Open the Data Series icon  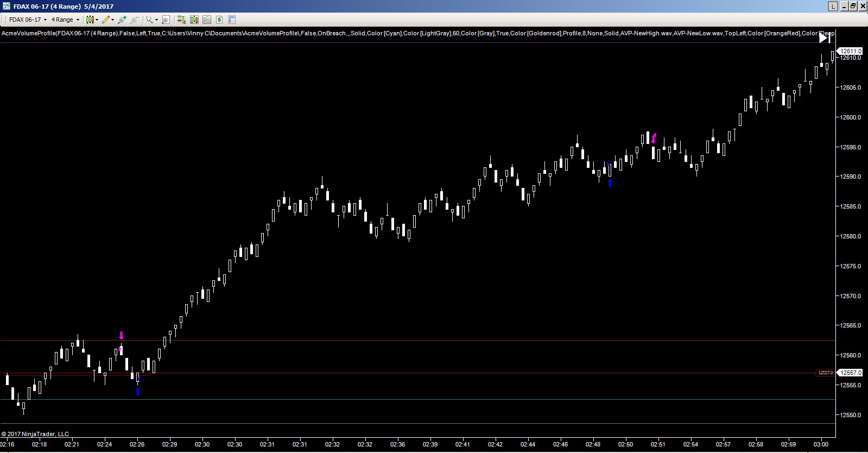pyautogui.click(x=194, y=20)
